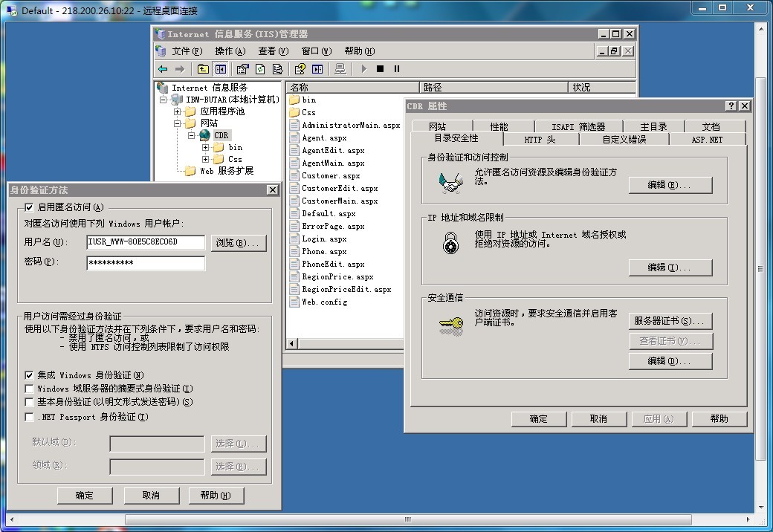
Task: Click the Stop item button
Action: pos(380,69)
